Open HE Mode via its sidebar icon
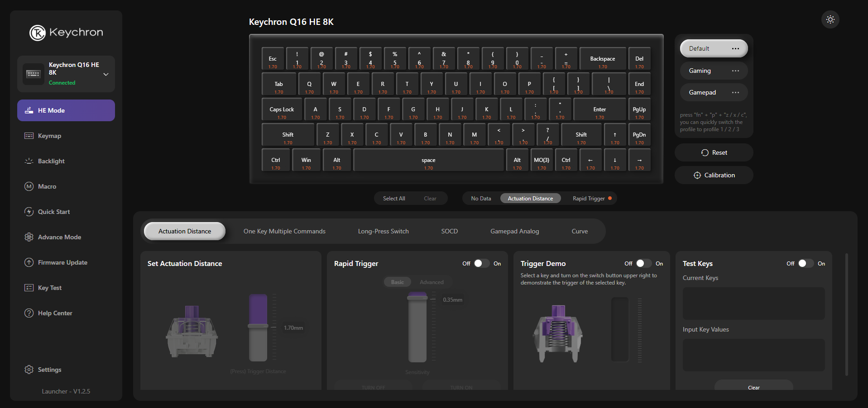 click(29, 110)
